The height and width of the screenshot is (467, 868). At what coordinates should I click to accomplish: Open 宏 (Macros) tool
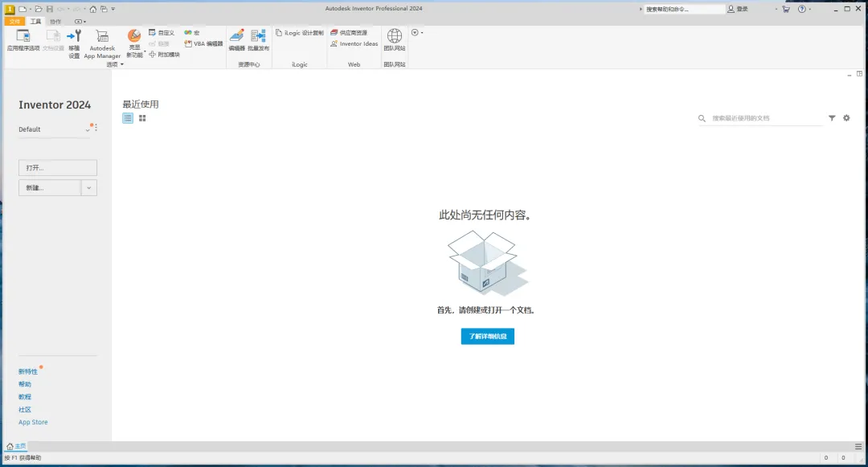tap(192, 33)
